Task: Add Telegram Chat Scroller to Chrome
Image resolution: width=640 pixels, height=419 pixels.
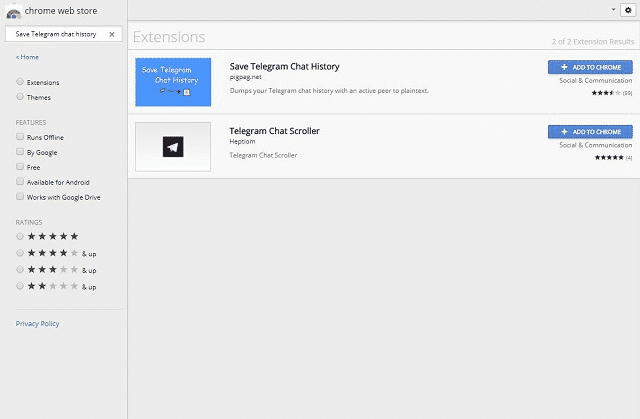Action: [x=590, y=132]
